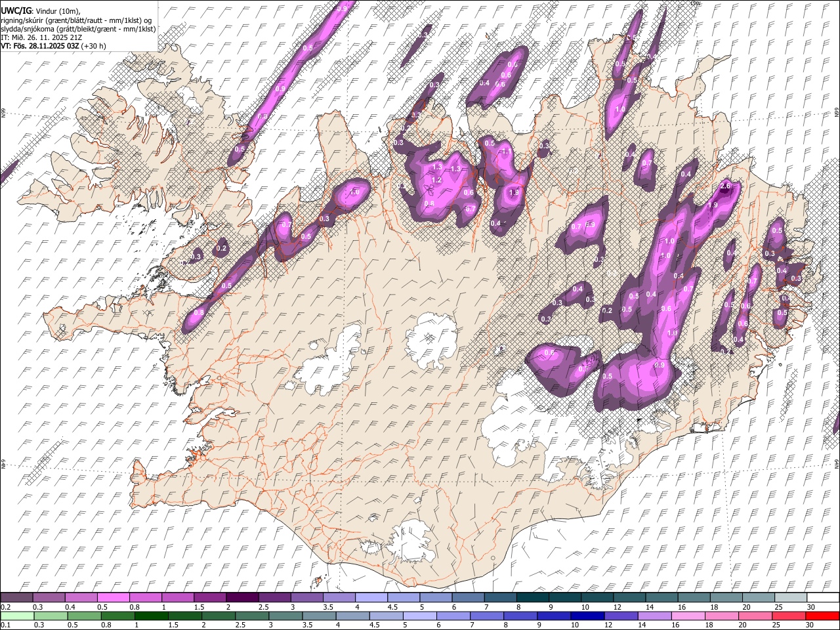Image resolution: width=840 pixels, height=630 pixels.
Task: Click the 3.5 label under the snow legend
Action: pyautogui.click(x=327, y=607)
